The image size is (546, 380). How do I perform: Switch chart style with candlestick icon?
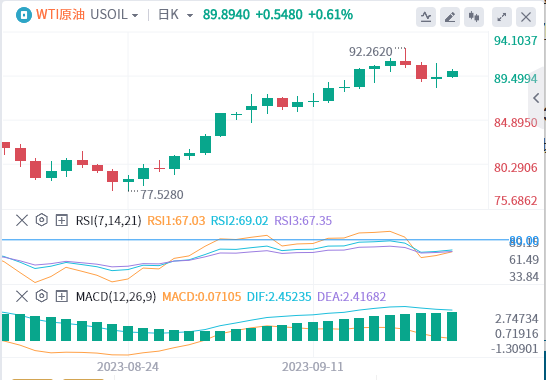(x=474, y=16)
